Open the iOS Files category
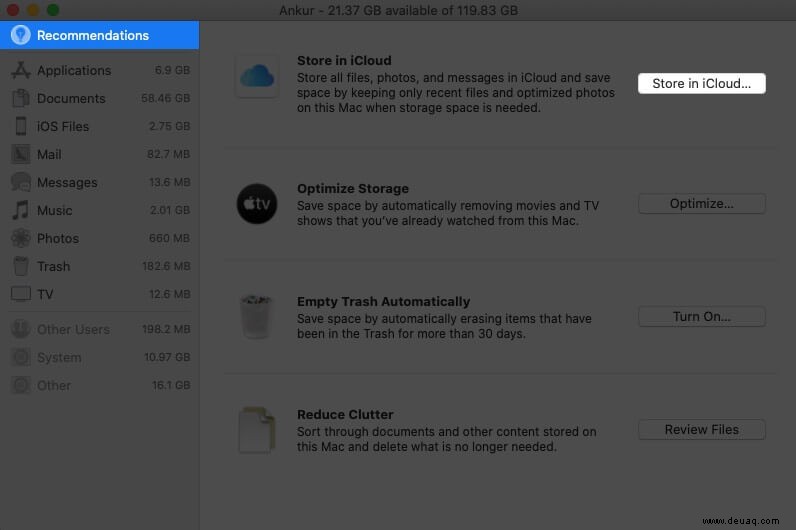Image resolution: width=796 pixels, height=530 pixels. tap(100, 126)
